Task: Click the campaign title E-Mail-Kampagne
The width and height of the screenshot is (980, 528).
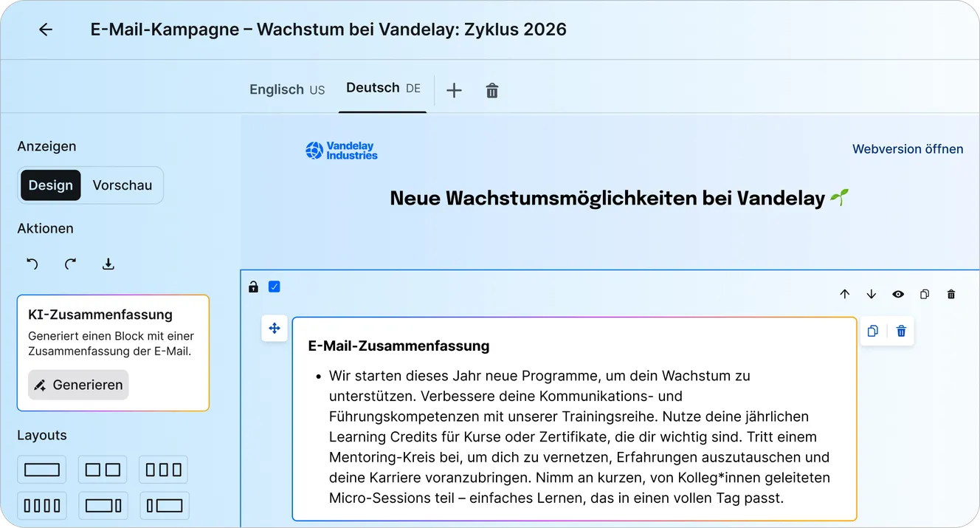Action: 328,30
